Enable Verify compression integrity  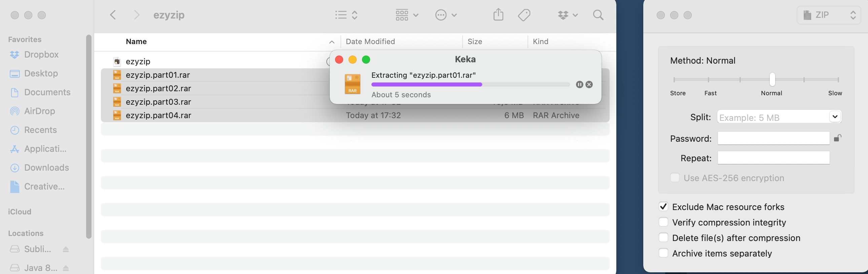[663, 222]
